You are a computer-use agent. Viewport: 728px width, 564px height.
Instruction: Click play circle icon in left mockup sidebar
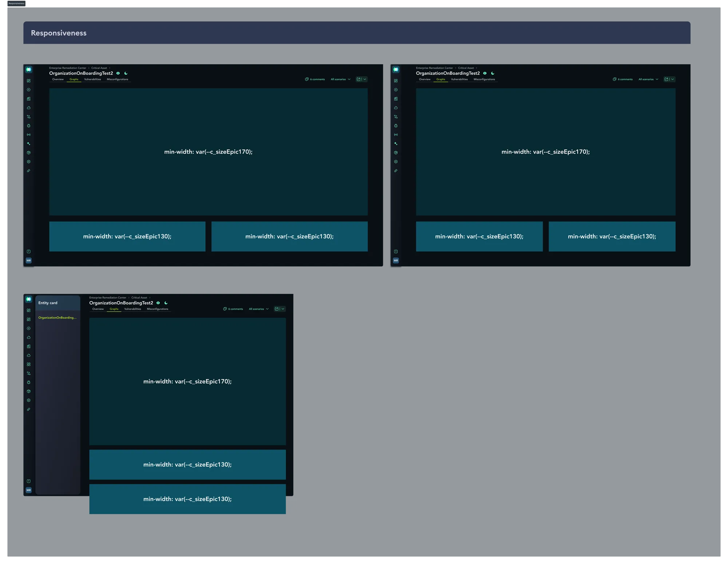point(29,90)
